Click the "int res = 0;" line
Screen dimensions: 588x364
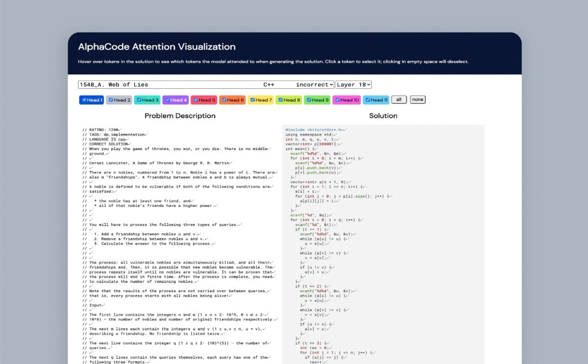pyautogui.click(x=314, y=348)
